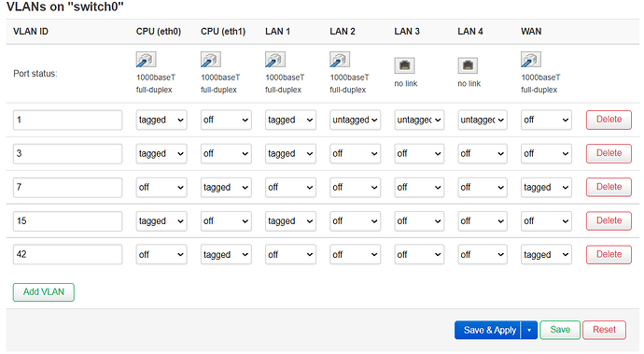Click the VLANs on "switch0" heading

tap(65, 7)
